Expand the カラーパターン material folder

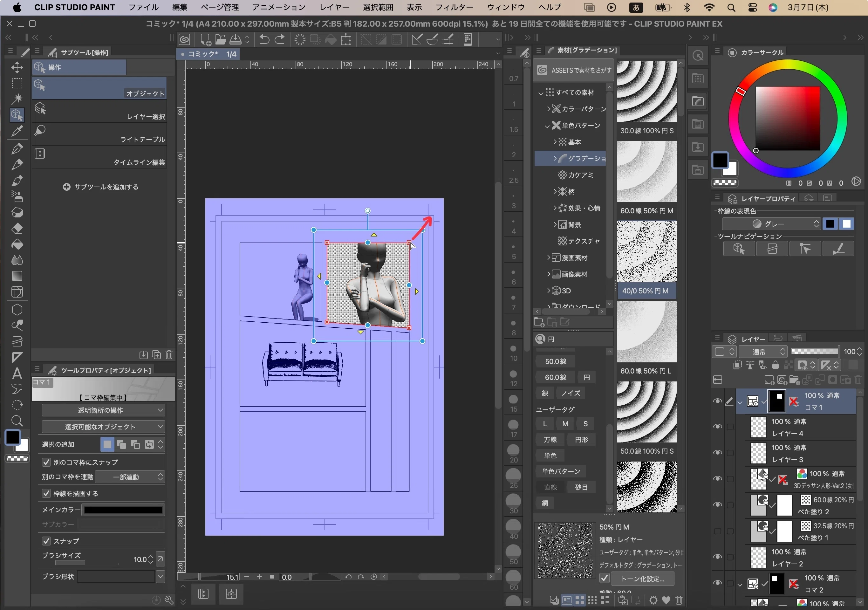(549, 109)
